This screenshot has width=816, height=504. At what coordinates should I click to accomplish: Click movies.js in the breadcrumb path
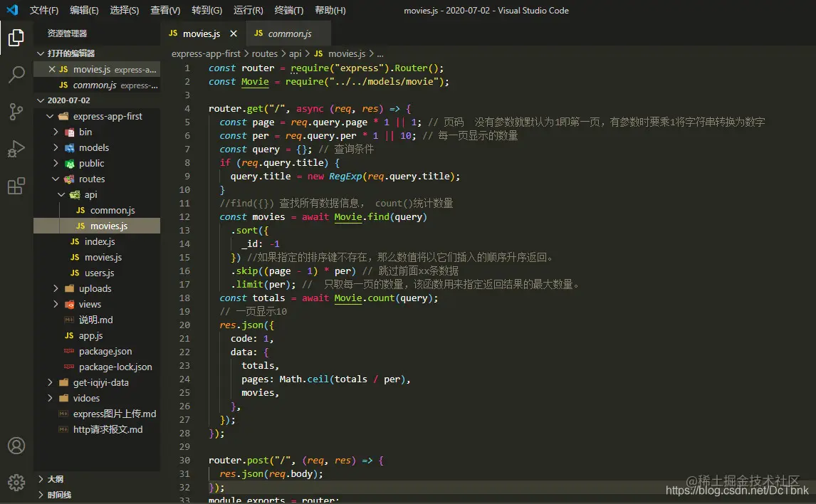[x=347, y=53]
